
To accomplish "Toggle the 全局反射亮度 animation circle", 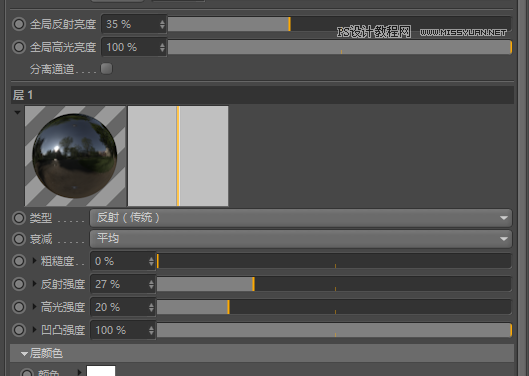I will pos(19,24).
